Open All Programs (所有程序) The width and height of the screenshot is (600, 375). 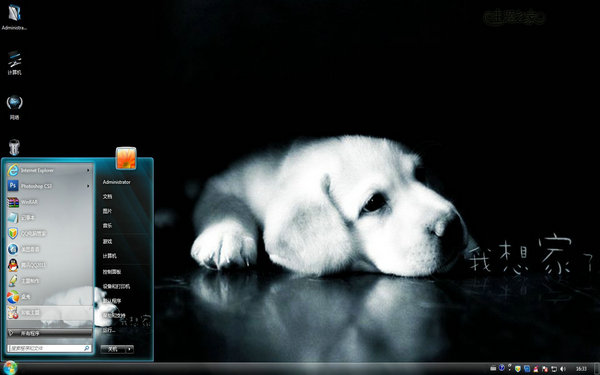pyautogui.click(x=49, y=333)
